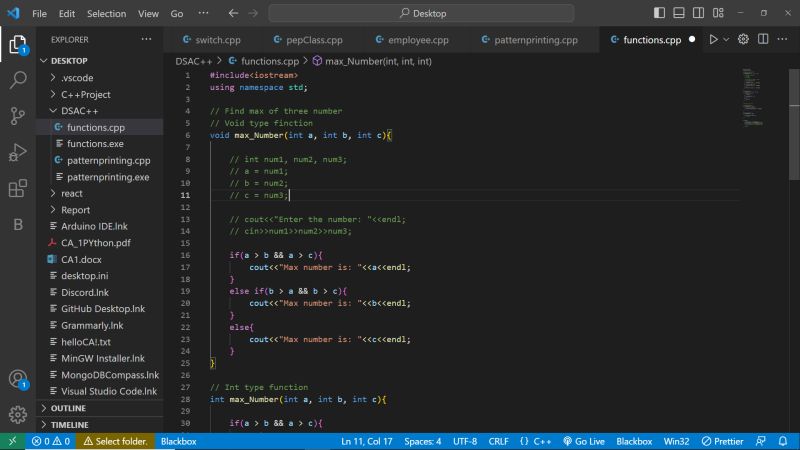Open the View menu
The height and width of the screenshot is (450, 800).
click(x=148, y=14)
